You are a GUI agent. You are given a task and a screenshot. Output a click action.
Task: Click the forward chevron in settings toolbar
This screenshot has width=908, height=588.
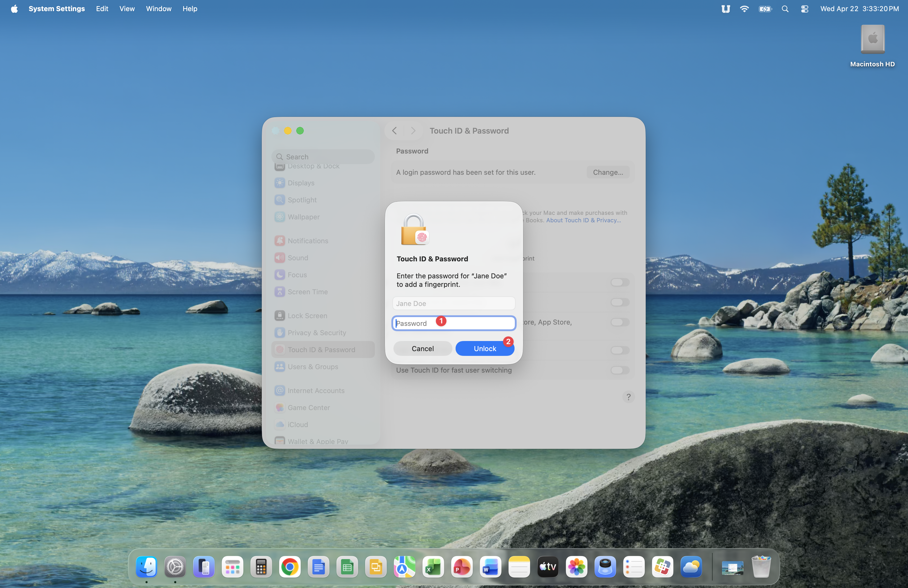(x=413, y=131)
